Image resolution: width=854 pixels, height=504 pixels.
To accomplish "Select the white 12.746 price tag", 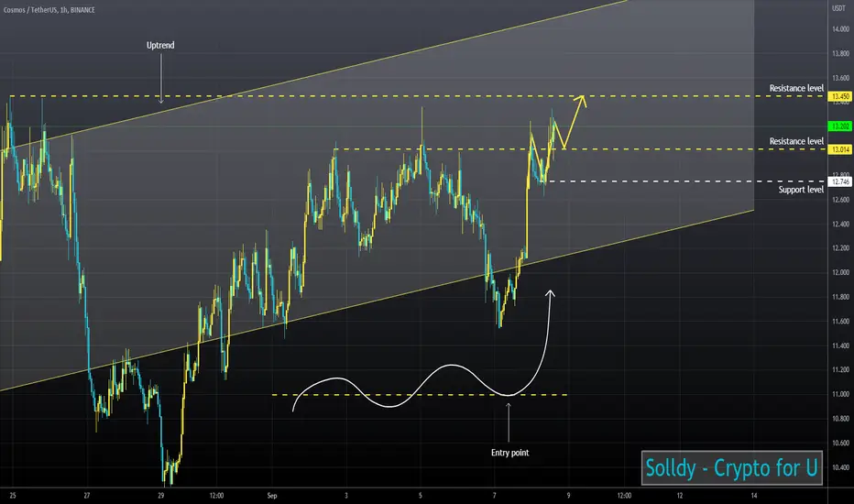I will [x=840, y=182].
